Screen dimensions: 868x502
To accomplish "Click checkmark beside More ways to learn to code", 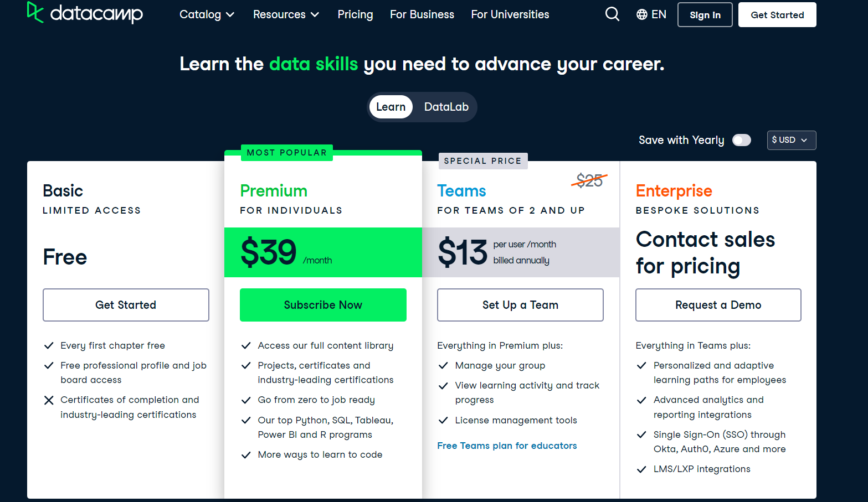I will click(246, 455).
